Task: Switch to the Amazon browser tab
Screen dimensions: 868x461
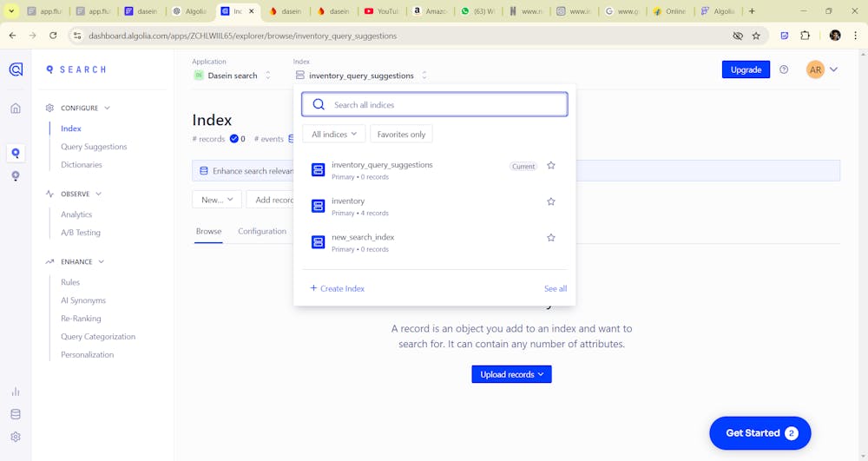Action: (x=431, y=11)
